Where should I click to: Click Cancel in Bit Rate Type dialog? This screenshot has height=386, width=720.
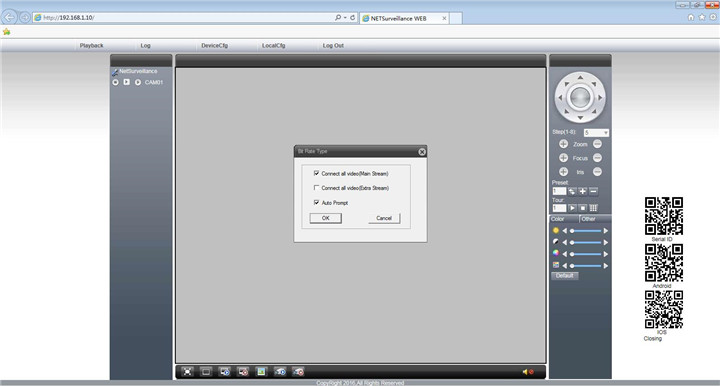tap(384, 218)
